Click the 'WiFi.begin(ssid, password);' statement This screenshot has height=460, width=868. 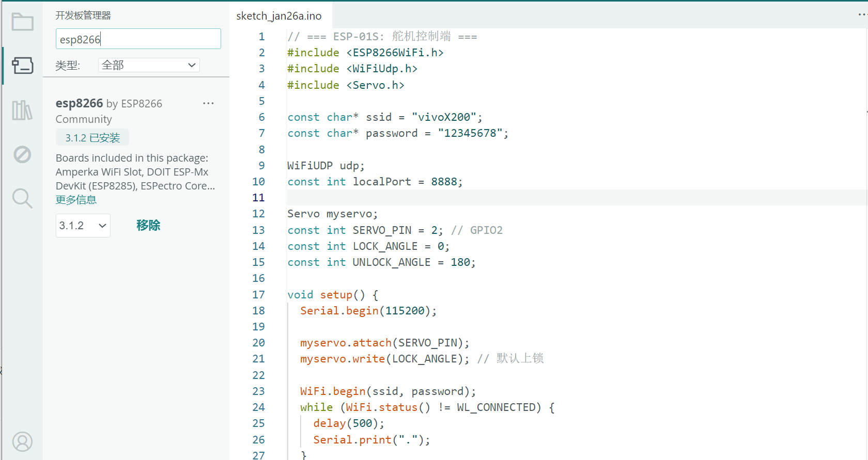tap(388, 391)
